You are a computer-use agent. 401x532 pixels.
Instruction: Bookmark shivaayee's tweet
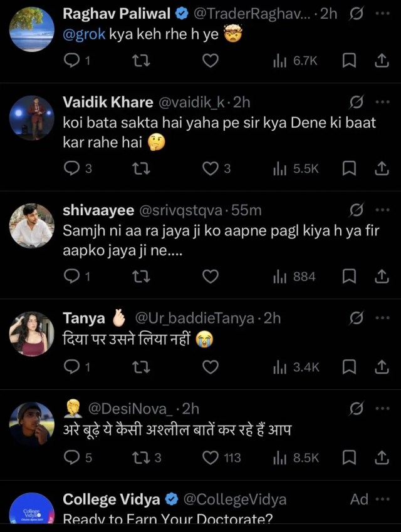(349, 276)
